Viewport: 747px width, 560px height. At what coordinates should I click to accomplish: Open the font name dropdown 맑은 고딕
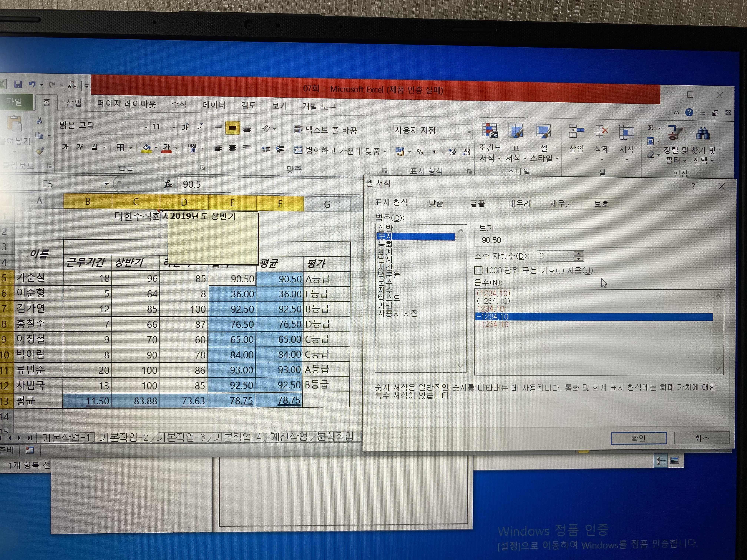click(x=146, y=127)
